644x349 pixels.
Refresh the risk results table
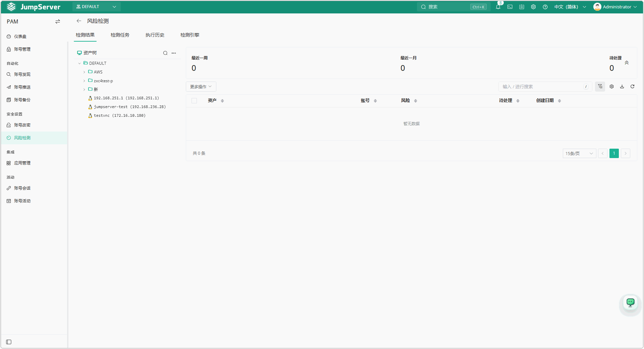[x=633, y=87]
